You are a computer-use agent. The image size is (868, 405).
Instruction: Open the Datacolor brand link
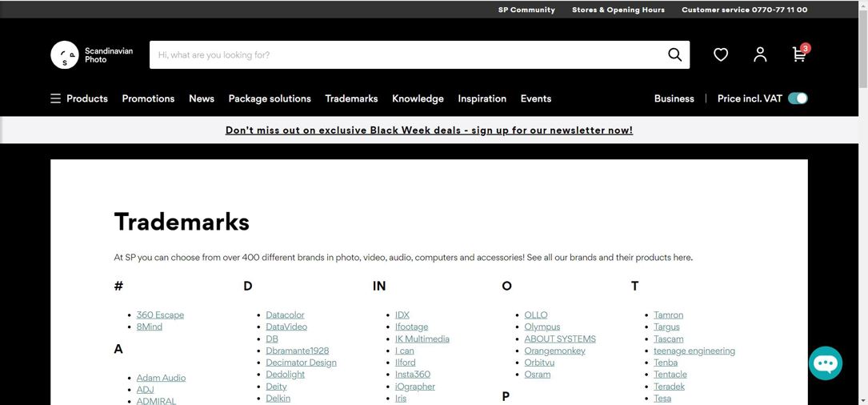[285, 315]
